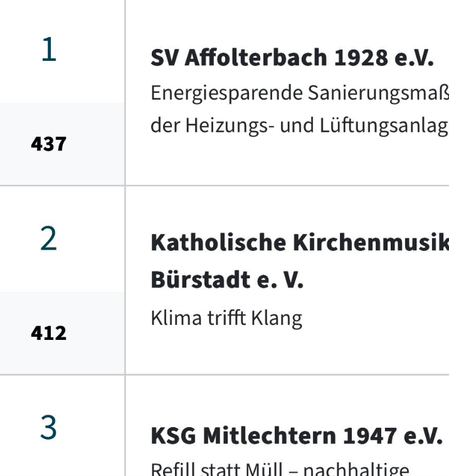This screenshot has width=449, height=476.
Task: Click the rank number 2
Action: 48,239
